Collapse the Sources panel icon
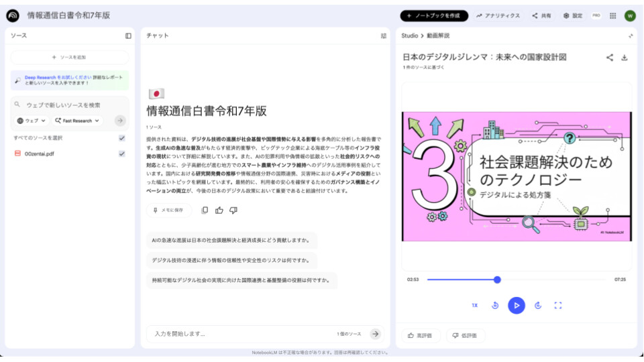644x362 pixels. [128, 36]
